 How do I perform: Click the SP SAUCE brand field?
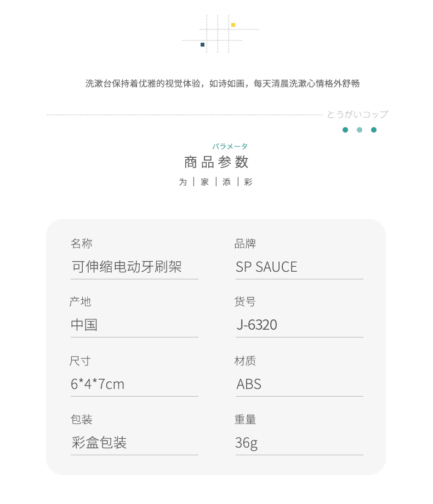tap(266, 267)
